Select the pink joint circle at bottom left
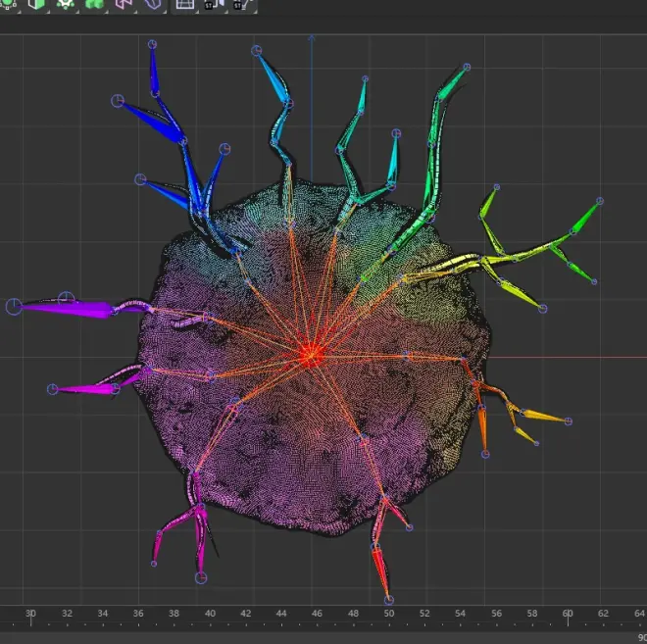The image size is (647, 644). click(x=201, y=577)
